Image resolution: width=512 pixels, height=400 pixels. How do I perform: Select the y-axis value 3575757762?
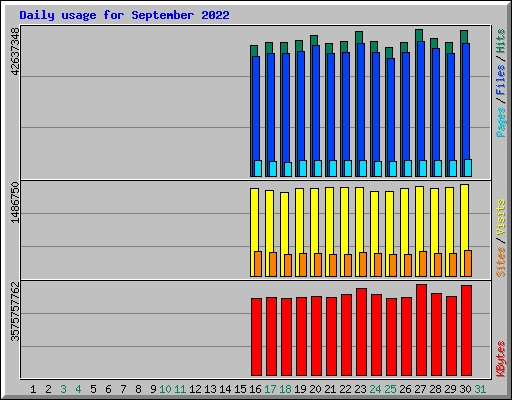tap(16, 312)
